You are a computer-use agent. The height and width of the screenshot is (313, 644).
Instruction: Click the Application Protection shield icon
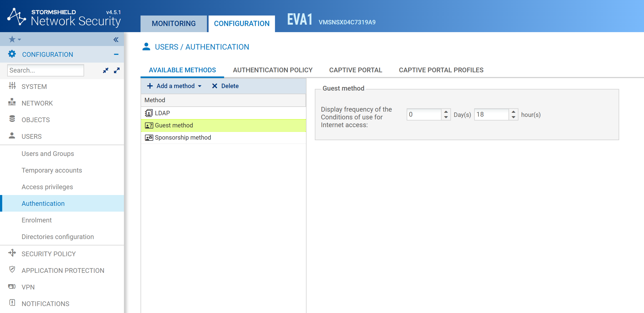12,270
